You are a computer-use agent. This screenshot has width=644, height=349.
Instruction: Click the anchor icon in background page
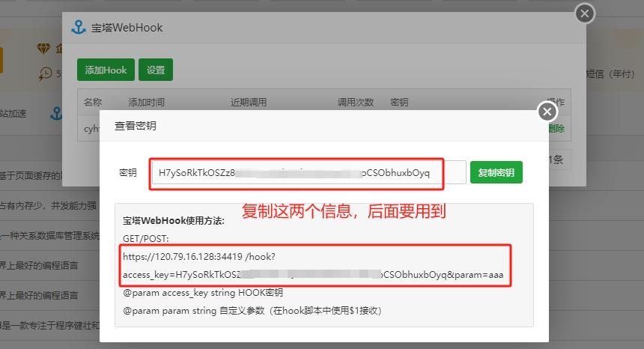pos(56,113)
